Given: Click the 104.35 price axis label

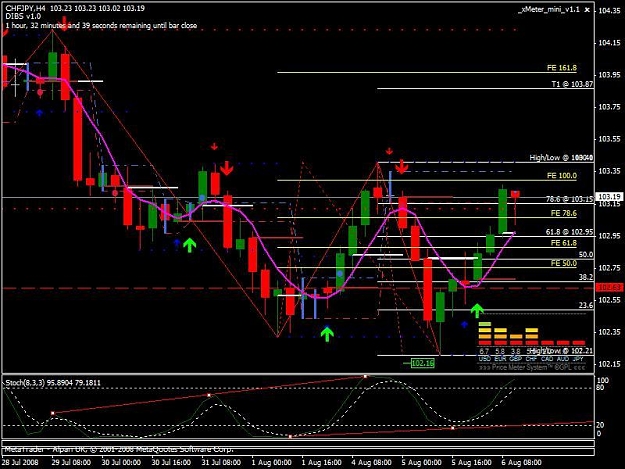Looking at the screenshot, I should pos(609,10).
